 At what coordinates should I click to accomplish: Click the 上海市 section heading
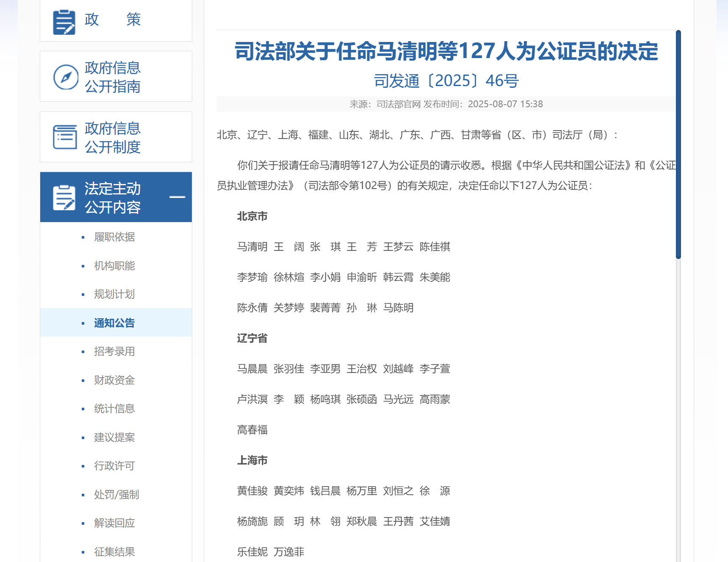point(252,460)
